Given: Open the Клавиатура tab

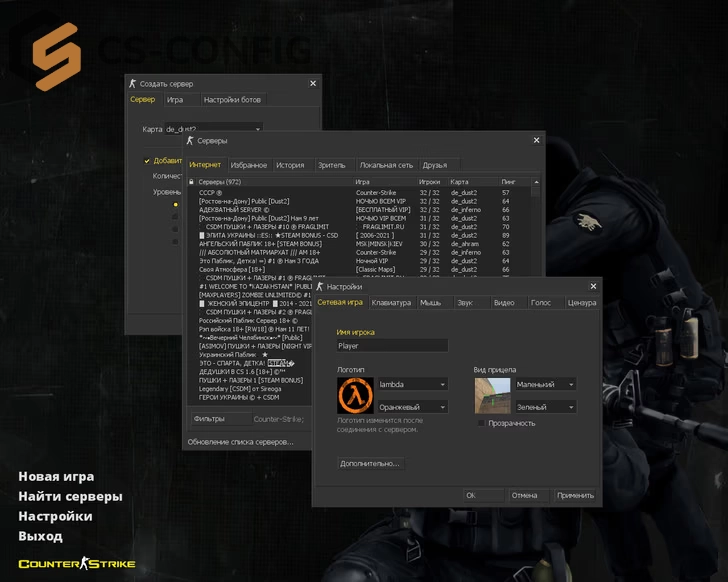Looking at the screenshot, I should tap(391, 303).
